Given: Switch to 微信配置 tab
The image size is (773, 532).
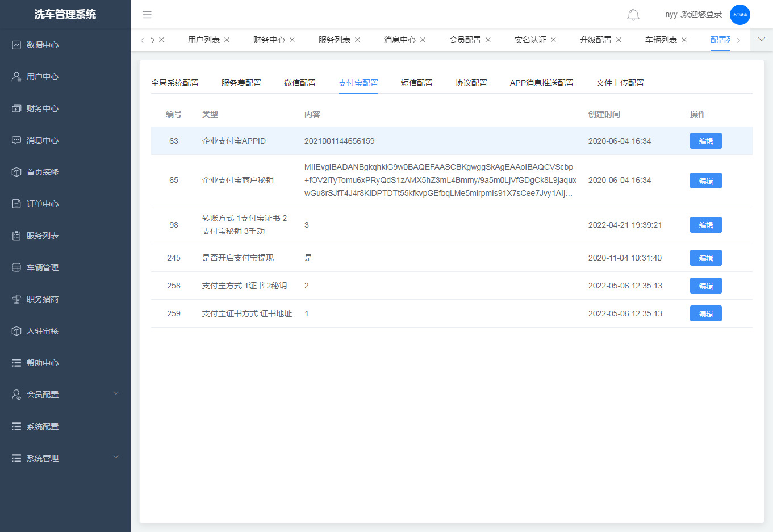Looking at the screenshot, I should click(300, 83).
